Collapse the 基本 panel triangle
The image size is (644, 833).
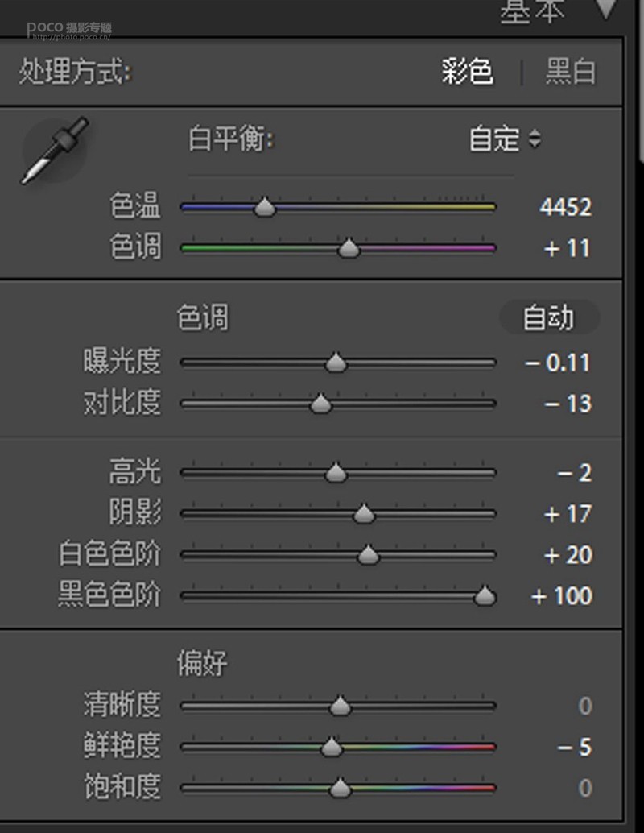[605, 10]
